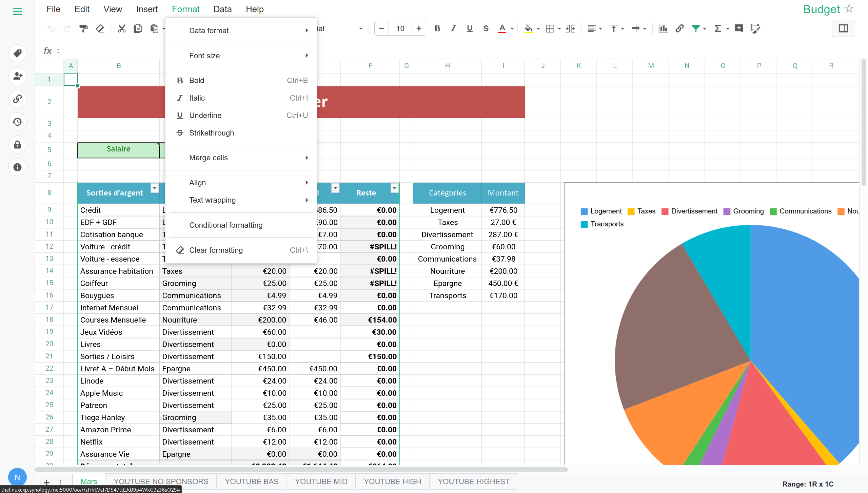Click the sigma functions icon
The image size is (868, 493).
tap(718, 29)
